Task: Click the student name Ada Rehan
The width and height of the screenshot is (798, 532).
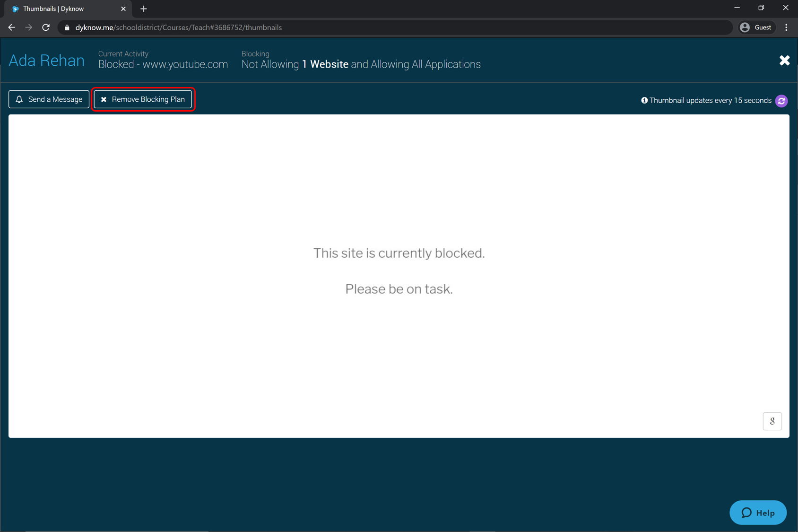Action: click(x=46, y=61)
